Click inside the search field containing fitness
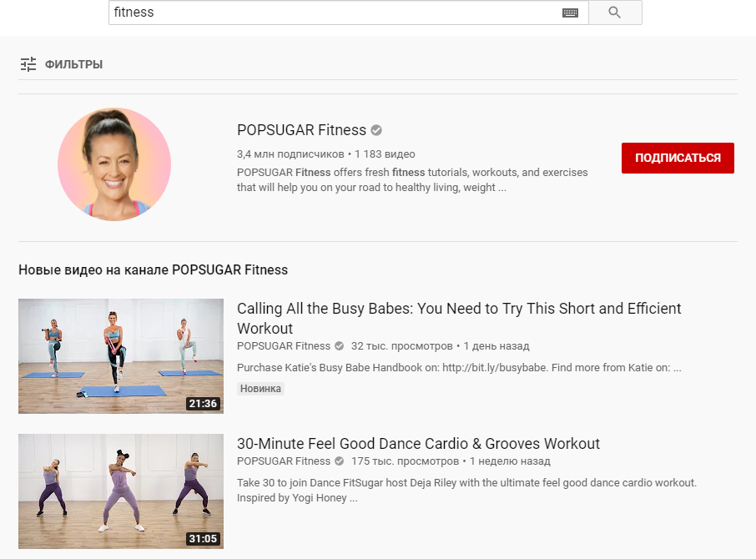756x559 pixels. coord(334,13)
